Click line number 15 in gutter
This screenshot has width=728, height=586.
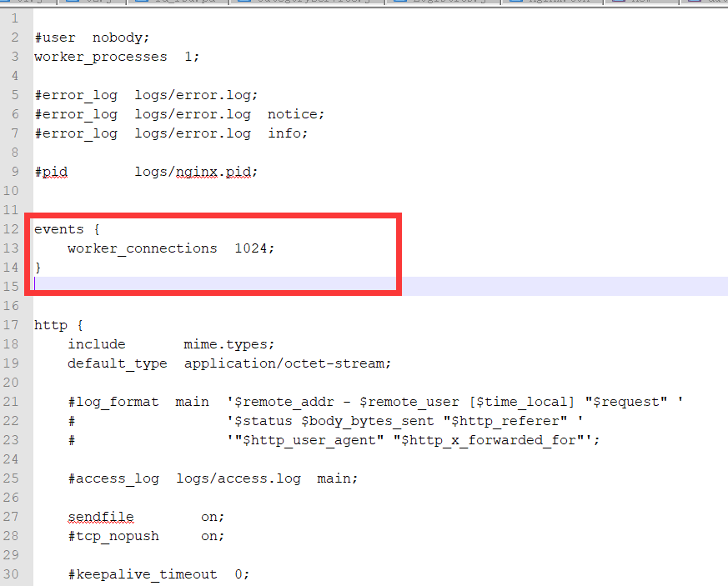(x=11, y=287)
